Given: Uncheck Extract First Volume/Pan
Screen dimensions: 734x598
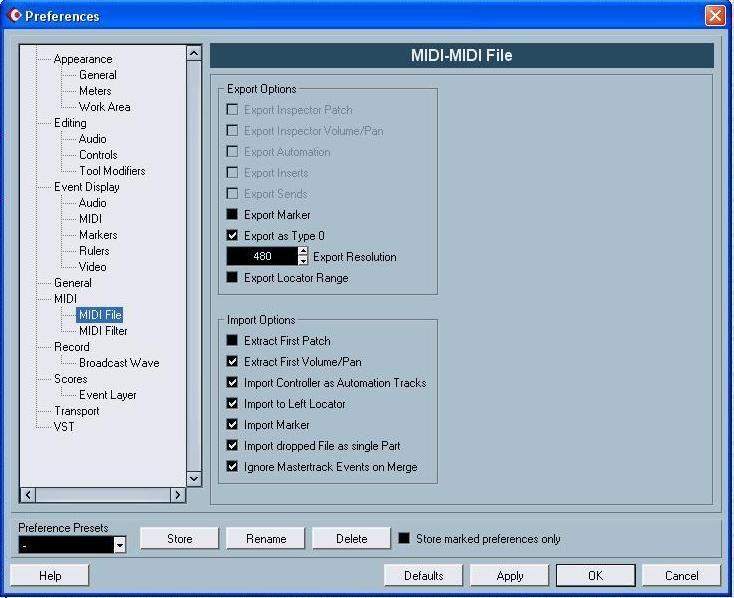Looking at the screenshot, I should tap(232, 362).
